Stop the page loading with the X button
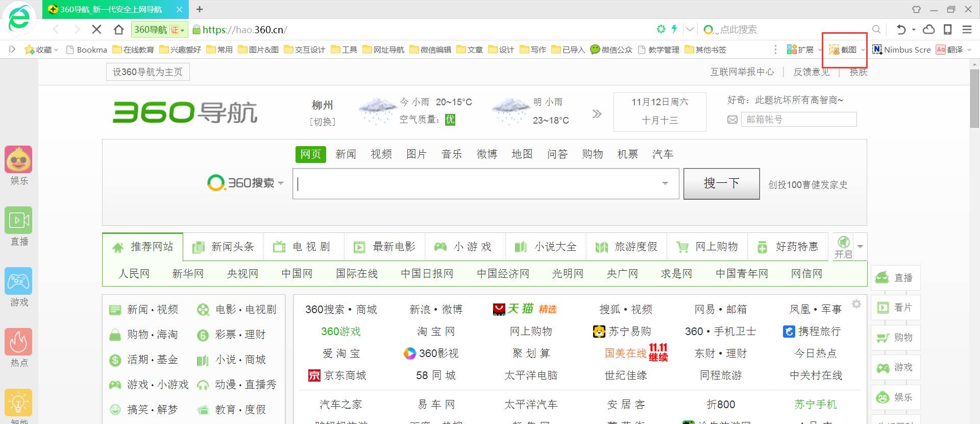 (96, 30)
